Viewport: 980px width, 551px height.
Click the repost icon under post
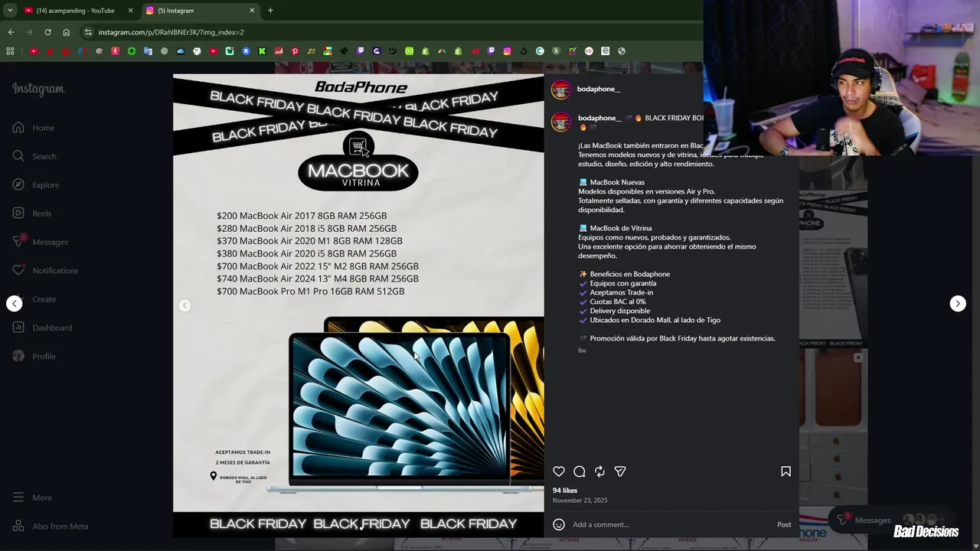click(599, 471)
